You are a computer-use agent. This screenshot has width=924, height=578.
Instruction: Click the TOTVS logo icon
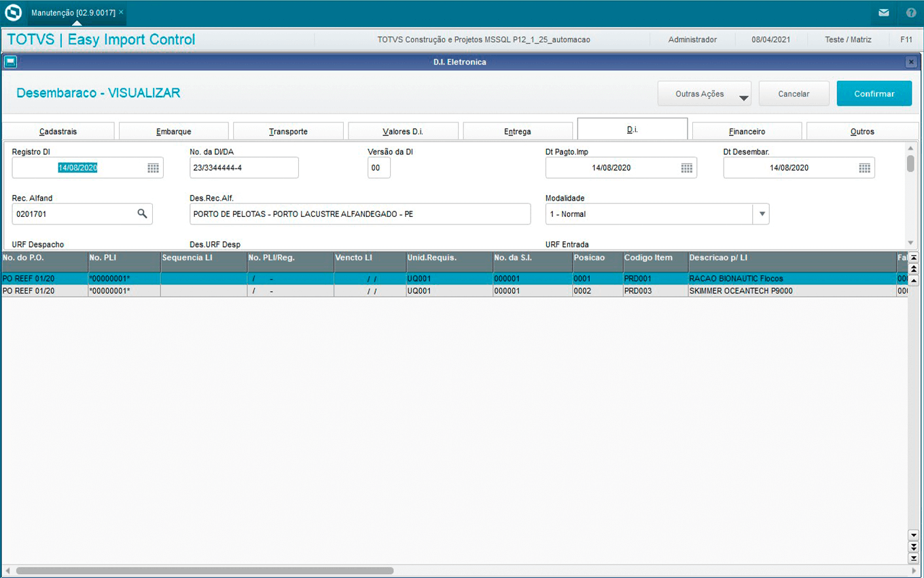pos(13,13)
